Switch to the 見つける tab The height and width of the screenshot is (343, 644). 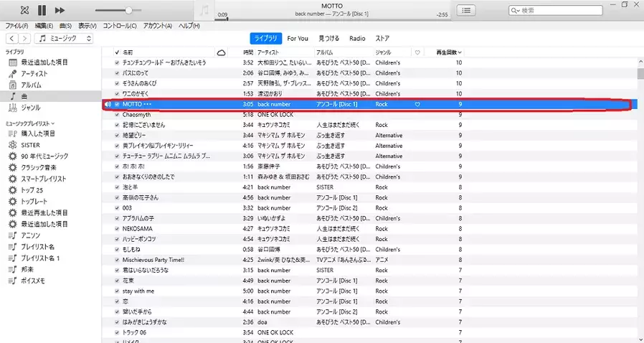pos(329,38)
